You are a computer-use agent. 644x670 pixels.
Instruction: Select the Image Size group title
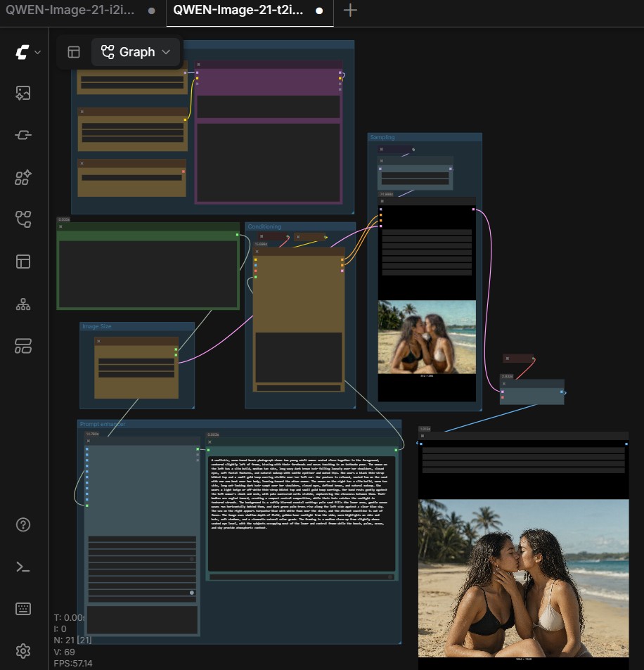tap(97, 326)
